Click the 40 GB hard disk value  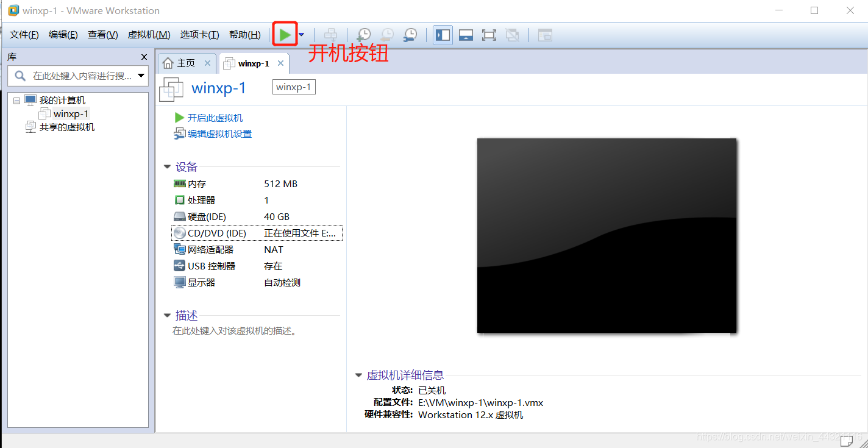tap(277, 216)
